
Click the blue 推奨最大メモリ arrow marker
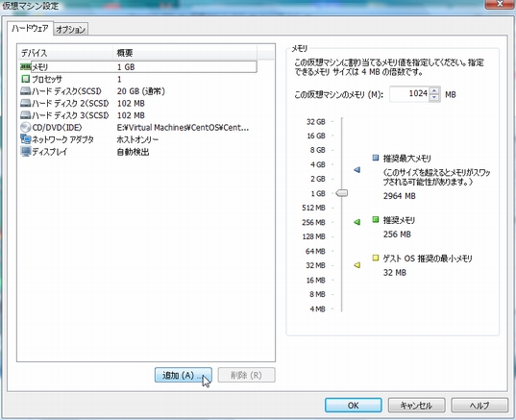[357, 170]
